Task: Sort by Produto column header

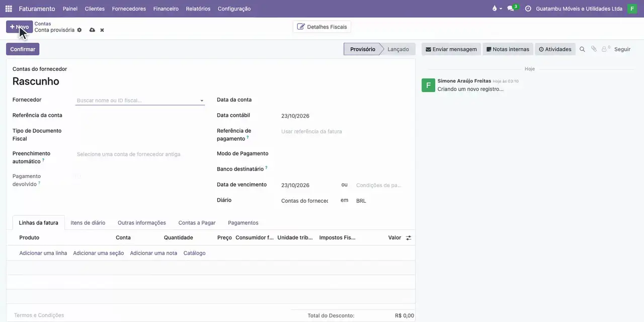Action: [x=29, y=237]
